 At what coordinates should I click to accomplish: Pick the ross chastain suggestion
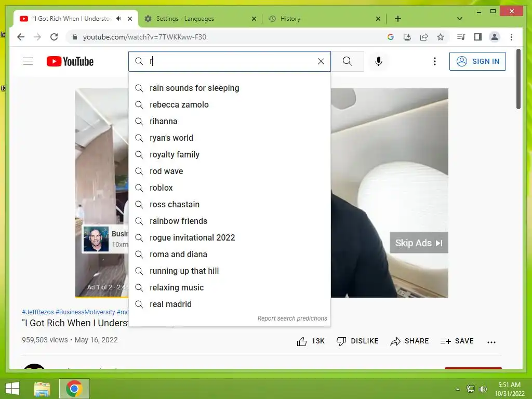(230, 205)
